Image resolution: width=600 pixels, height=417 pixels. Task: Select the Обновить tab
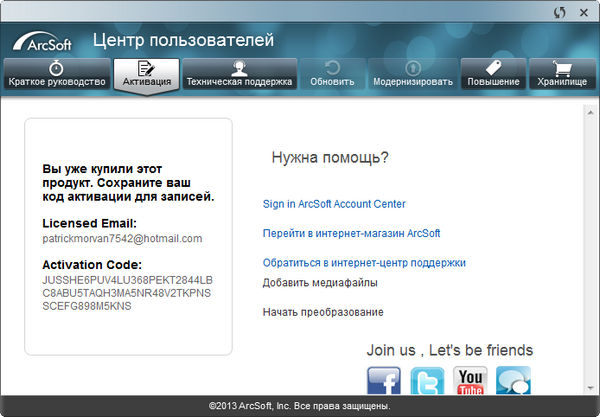pos(331,74)
